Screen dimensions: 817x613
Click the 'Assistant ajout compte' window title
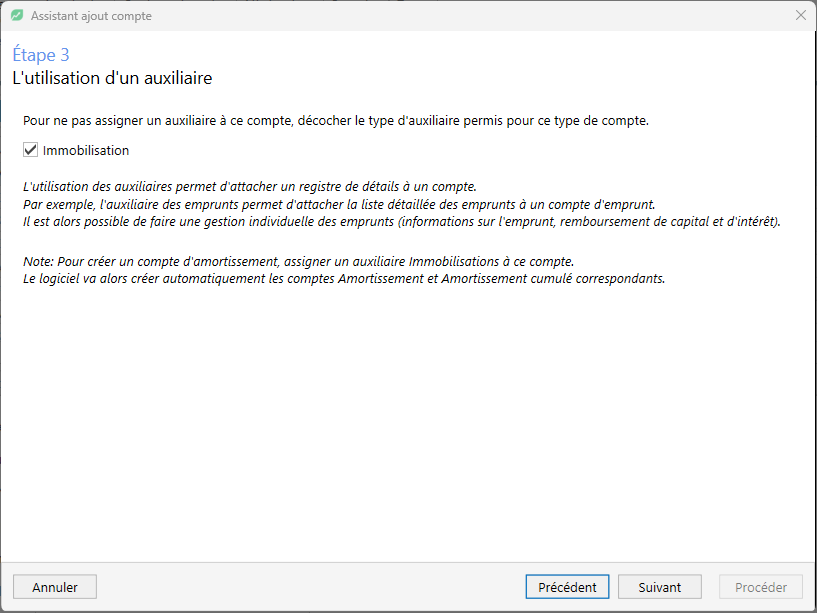[91, 16]
